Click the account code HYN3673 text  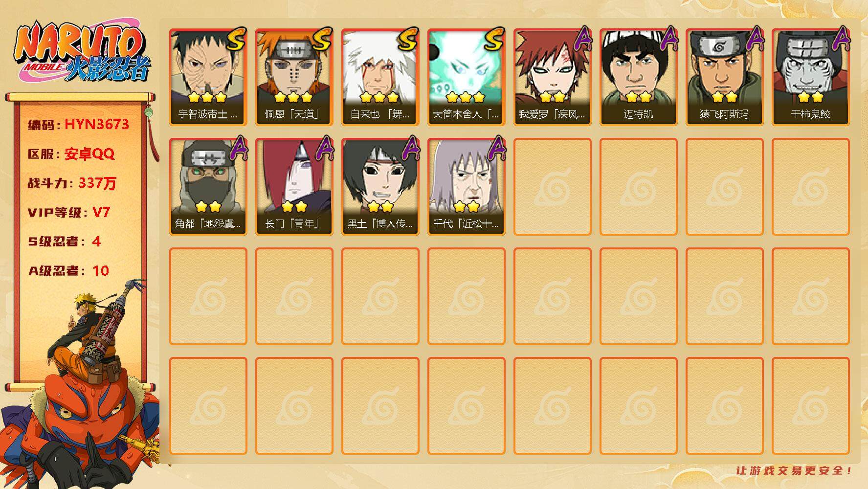97,124
